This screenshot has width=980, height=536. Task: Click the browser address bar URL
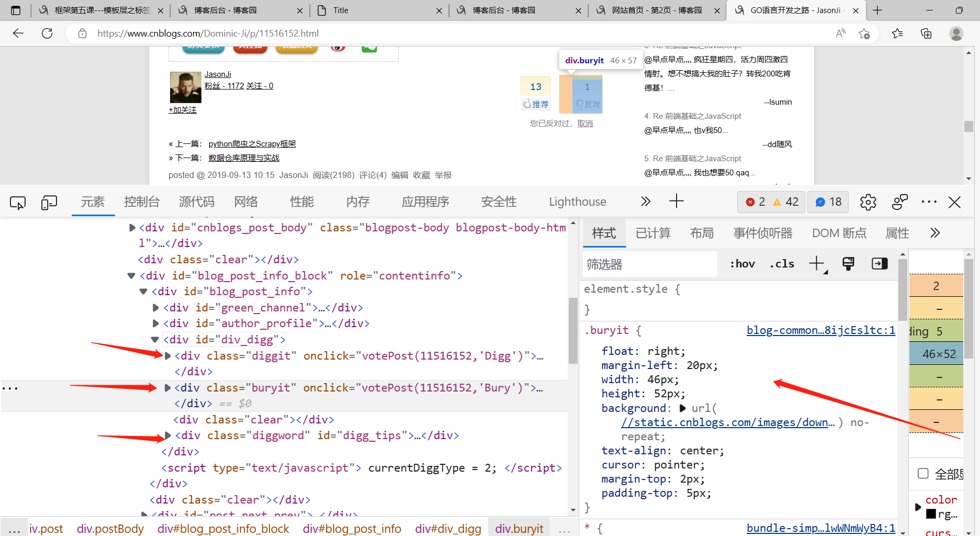click(208, 33)
